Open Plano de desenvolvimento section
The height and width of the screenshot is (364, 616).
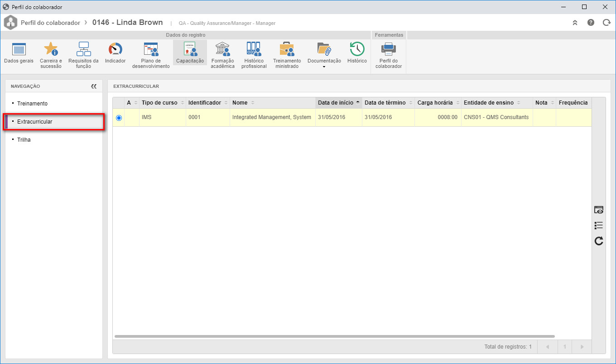coord(151,55)
